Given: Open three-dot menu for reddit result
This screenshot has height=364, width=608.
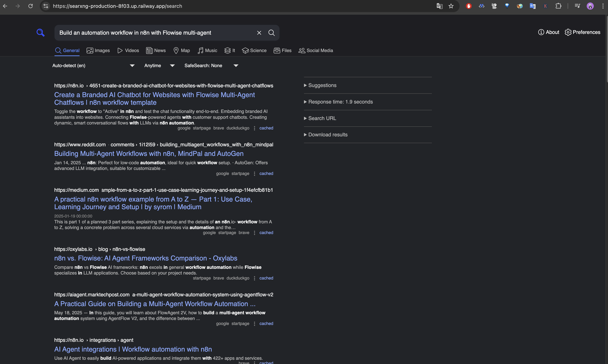Looking at the screenshot, I should coord(254,174).
